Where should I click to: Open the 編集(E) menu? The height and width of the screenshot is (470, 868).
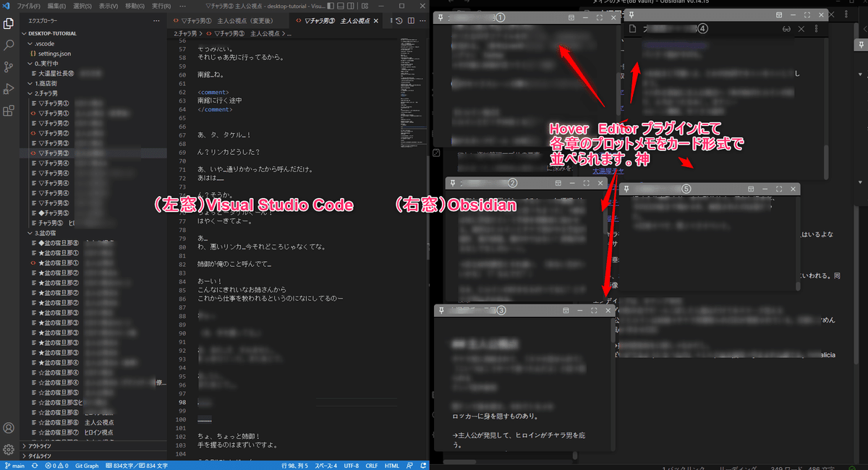57,6
